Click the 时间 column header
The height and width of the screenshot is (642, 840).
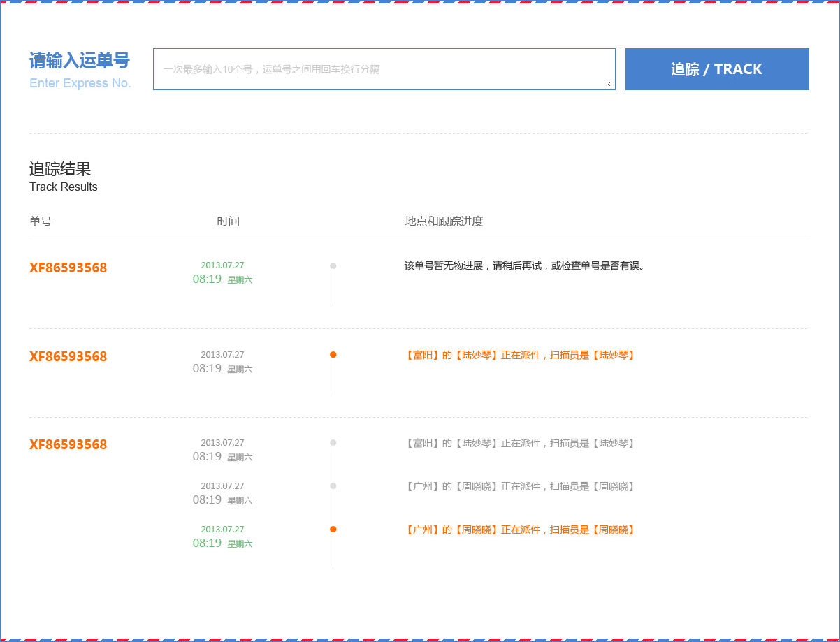[x=228, y=221]
